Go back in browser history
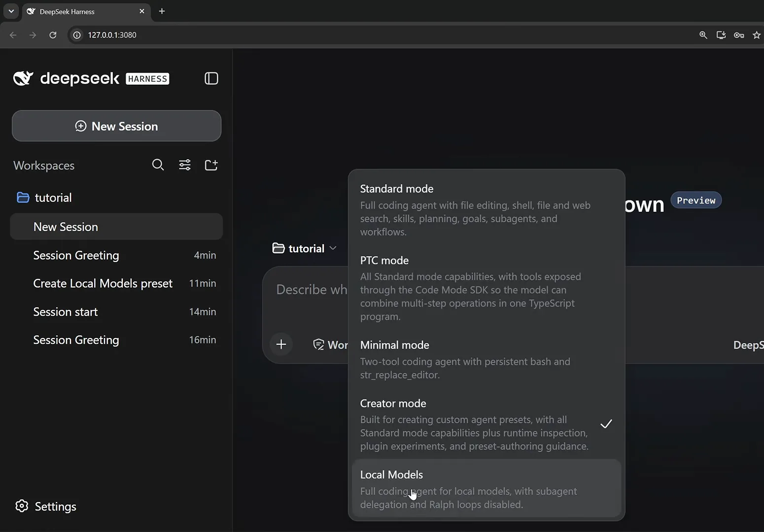This screenshot has height=532, width=764. (x=13, y=35)
